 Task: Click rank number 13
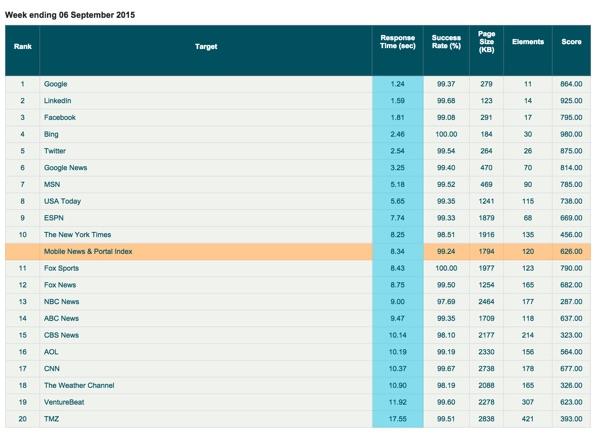pyautogui.click(x=23, y=302)
